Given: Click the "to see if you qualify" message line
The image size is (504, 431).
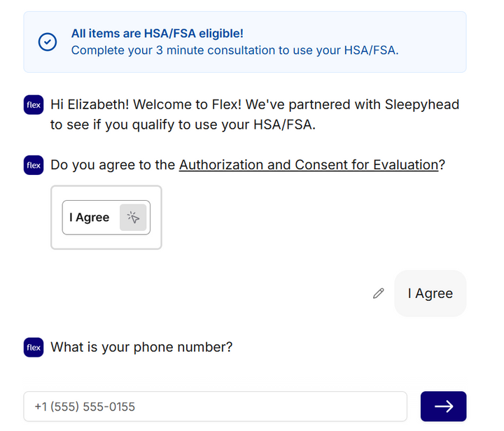Looking at the screenshot, I should [182, 125].
